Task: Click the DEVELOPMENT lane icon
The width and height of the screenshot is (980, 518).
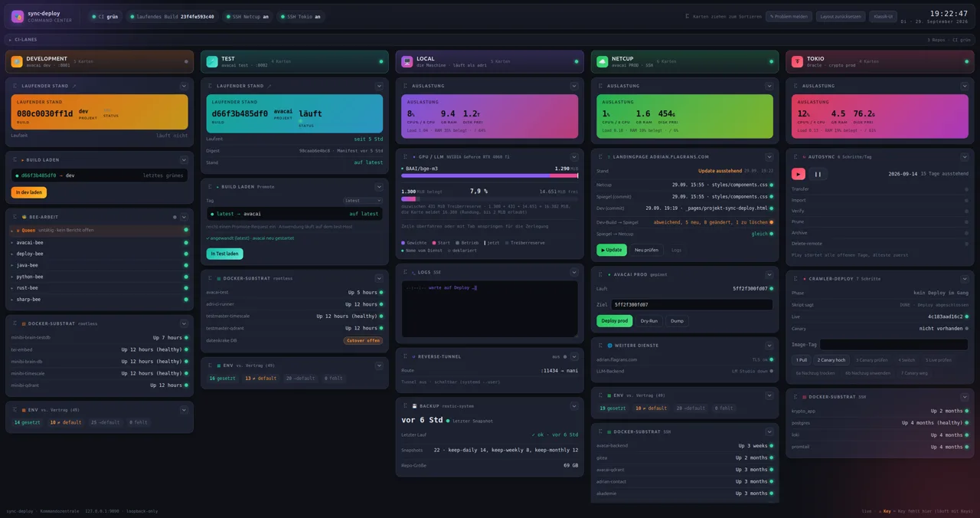Action: (x=17, y=61)
